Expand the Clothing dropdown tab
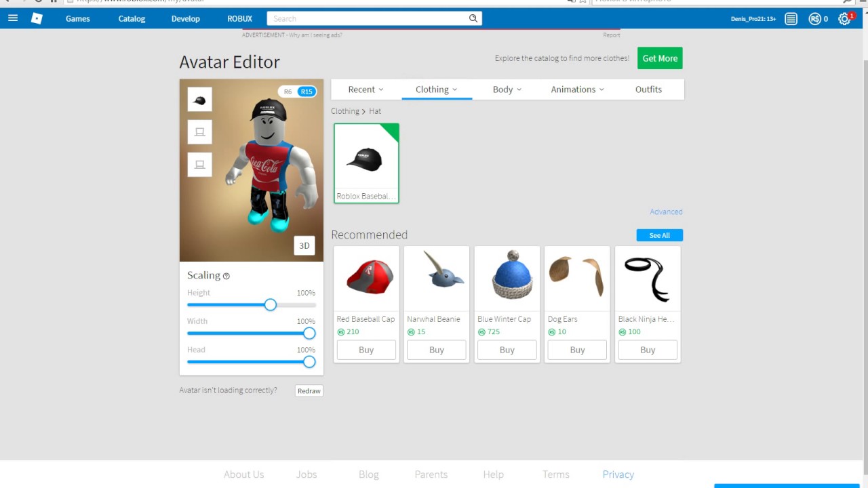Viewport: 868px width, 488px height. click(x=437, y=89)
